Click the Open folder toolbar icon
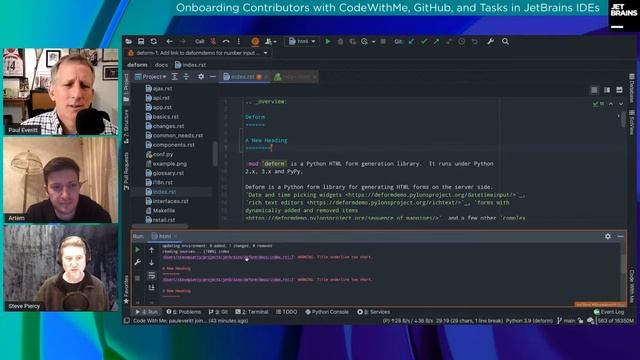Viewport: 640px width, 360px height. coord(129,41)
